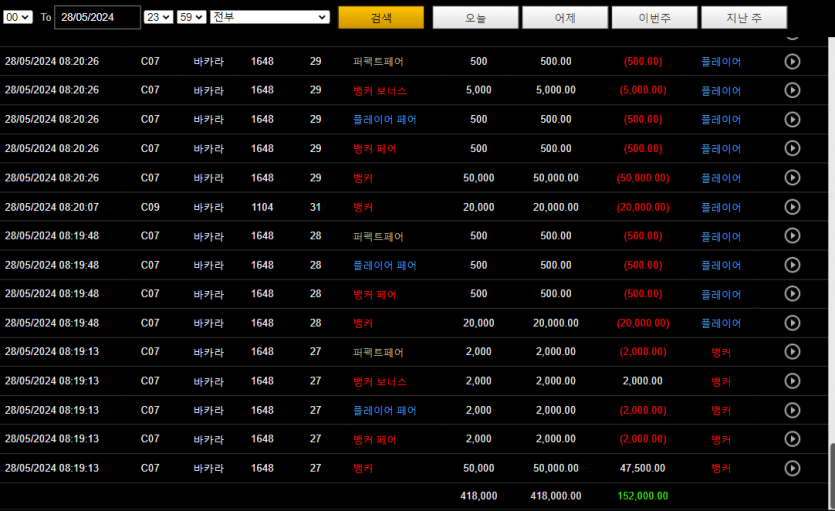Click the 418,000.00 total value
Screen dimensions: 835x511
555,496
